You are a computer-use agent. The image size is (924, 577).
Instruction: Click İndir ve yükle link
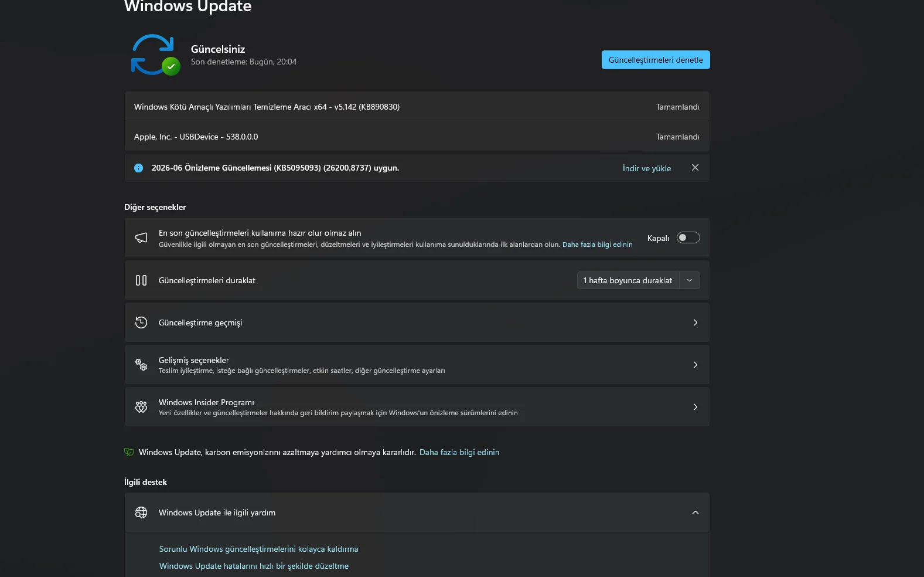647,168
